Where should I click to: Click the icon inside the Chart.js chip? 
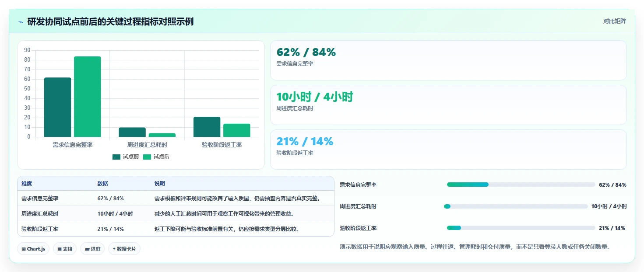point(24,249)
